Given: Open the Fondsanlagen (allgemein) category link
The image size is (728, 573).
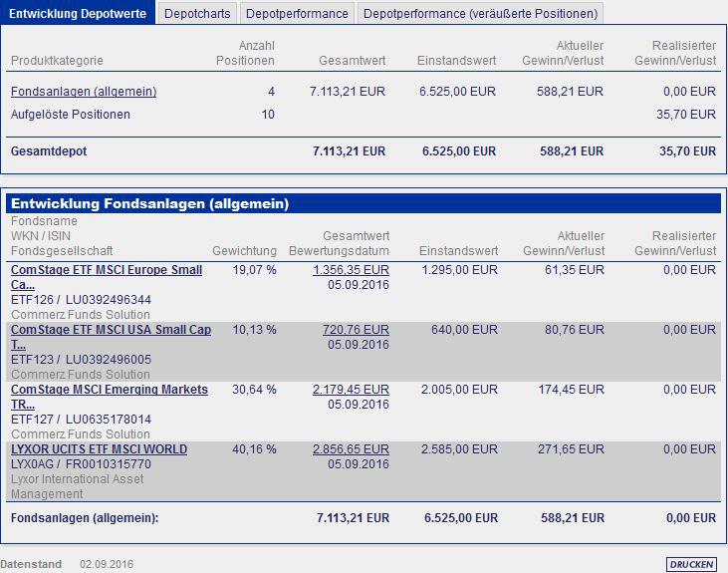Looking at the screenshot, I should (x=84, y=91).
